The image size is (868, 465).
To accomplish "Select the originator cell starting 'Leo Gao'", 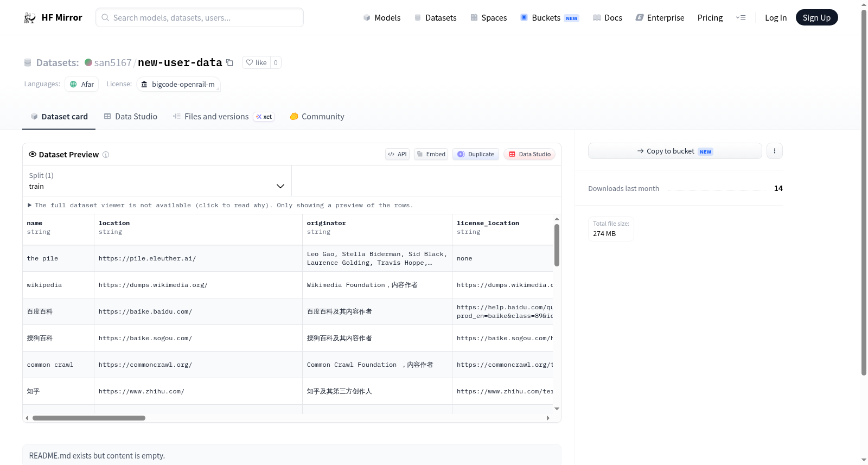I will click(x=378, y=258).
